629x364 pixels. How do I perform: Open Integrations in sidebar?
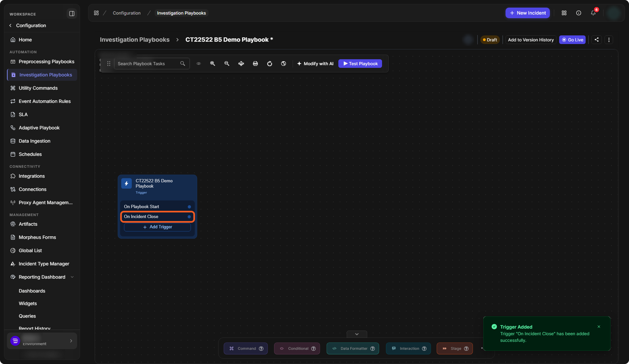point(42,176)
